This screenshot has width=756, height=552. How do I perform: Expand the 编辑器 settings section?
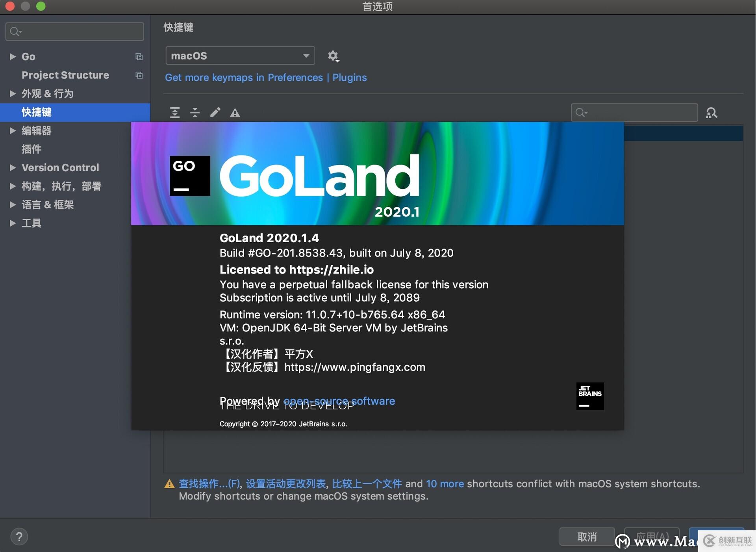pyautogui.click(x=13, y=131)
